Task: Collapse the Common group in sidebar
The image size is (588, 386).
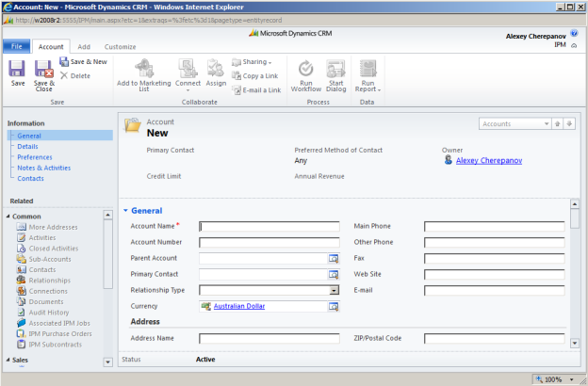Action: click(x=8, y=216)
